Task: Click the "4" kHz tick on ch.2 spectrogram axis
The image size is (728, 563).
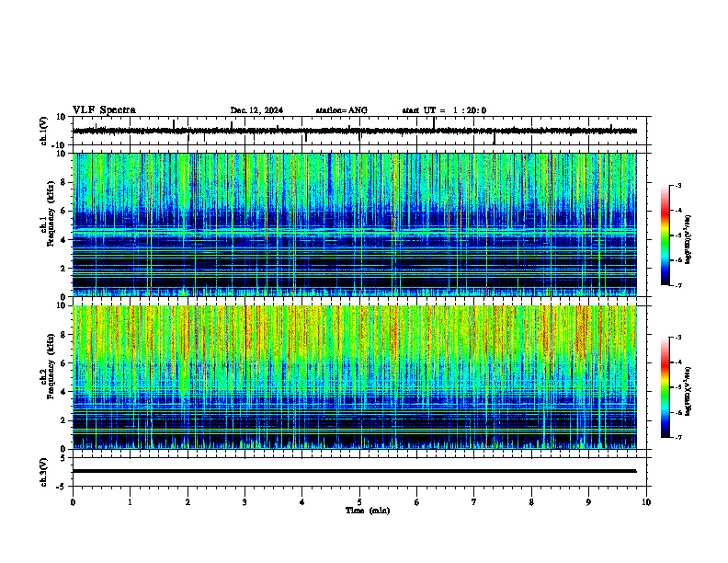Action: point(64,392)
